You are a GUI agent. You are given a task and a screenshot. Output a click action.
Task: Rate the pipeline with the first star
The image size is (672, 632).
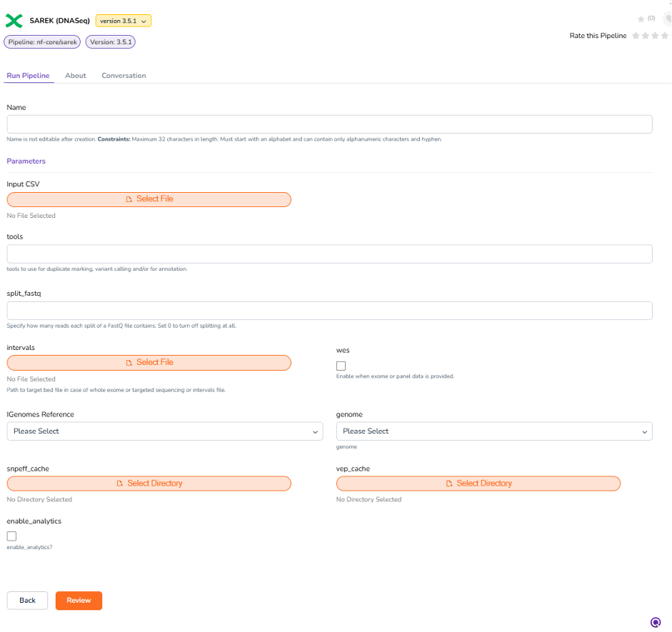point(636,36)
